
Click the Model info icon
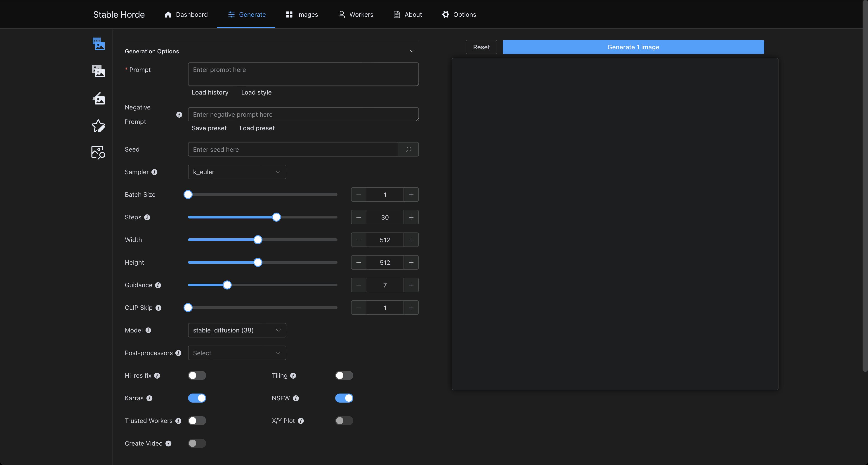coord(148,330)
